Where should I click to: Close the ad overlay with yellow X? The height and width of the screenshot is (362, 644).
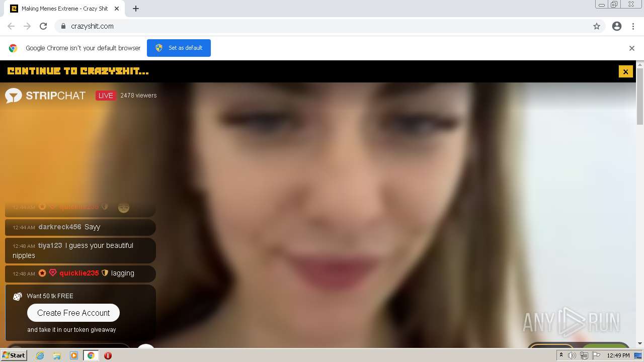coord(625,71)
